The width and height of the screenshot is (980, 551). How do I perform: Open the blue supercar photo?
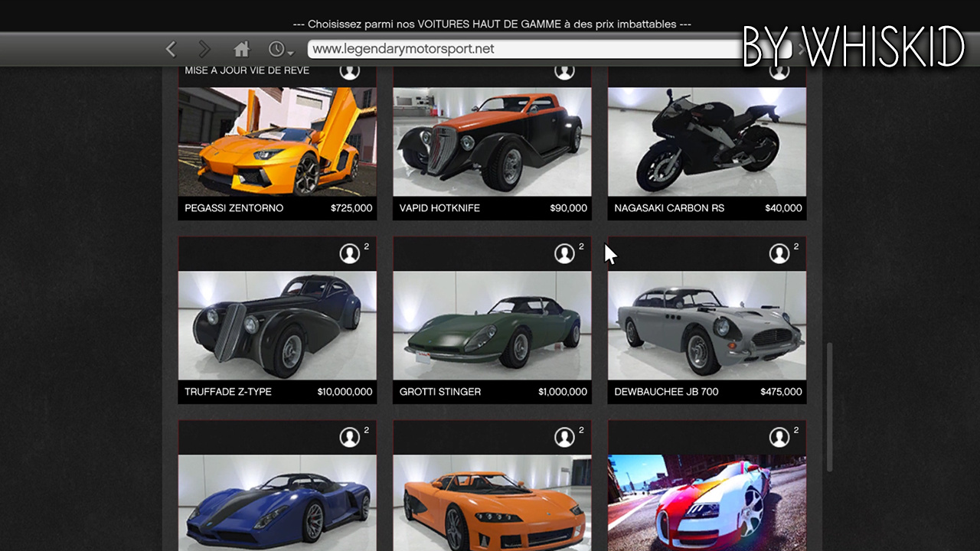[x=277, y=503]
